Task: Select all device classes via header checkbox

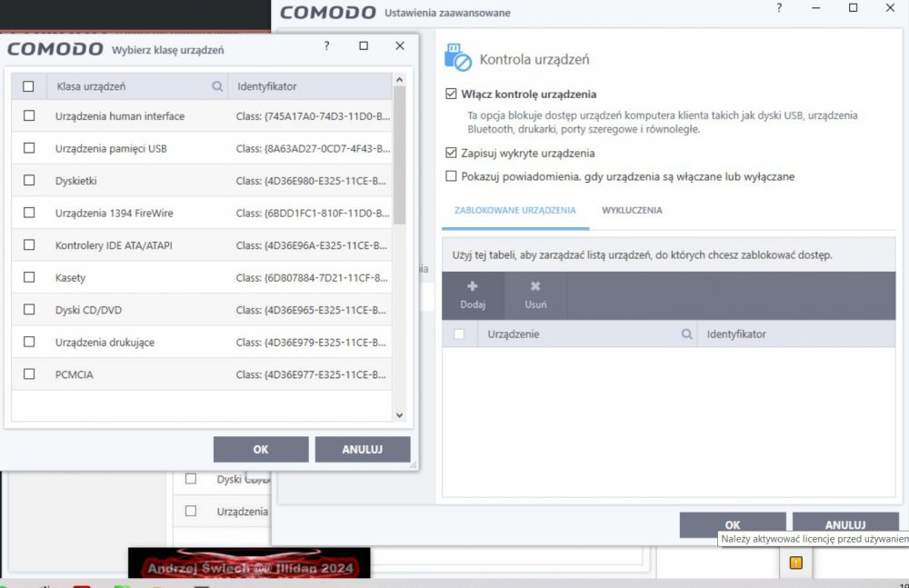Action: [x=28, y=86]
